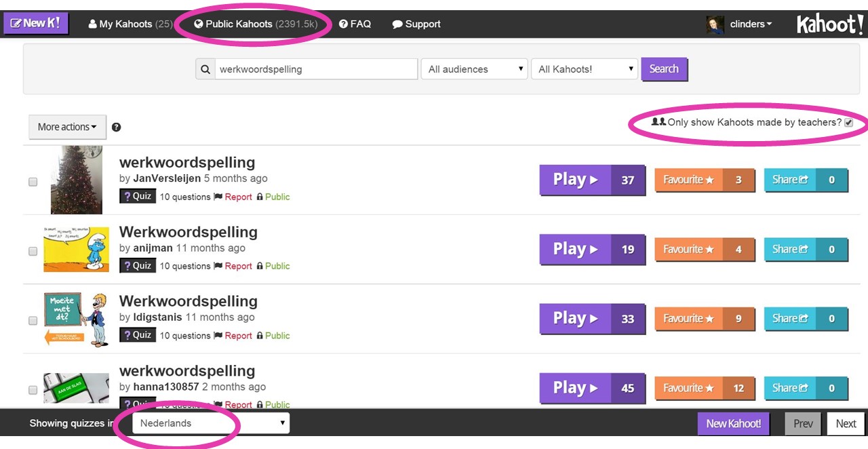Open Werkwoordspelling title by anijman
The image size is (868, 449).
pos(189,232)
